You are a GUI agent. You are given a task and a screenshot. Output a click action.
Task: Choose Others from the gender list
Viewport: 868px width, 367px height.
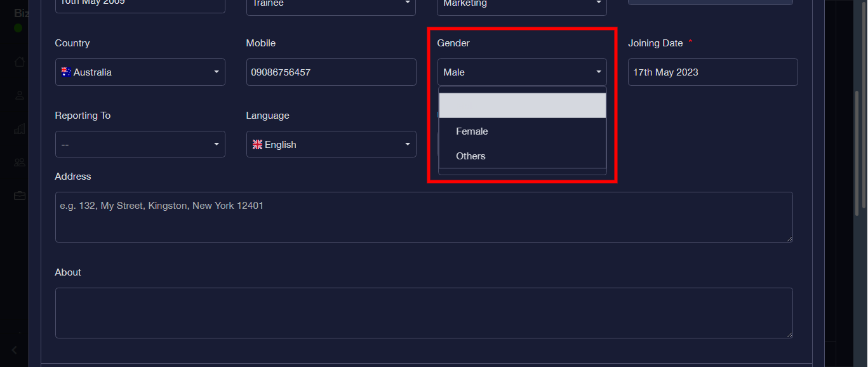(471, 156)
